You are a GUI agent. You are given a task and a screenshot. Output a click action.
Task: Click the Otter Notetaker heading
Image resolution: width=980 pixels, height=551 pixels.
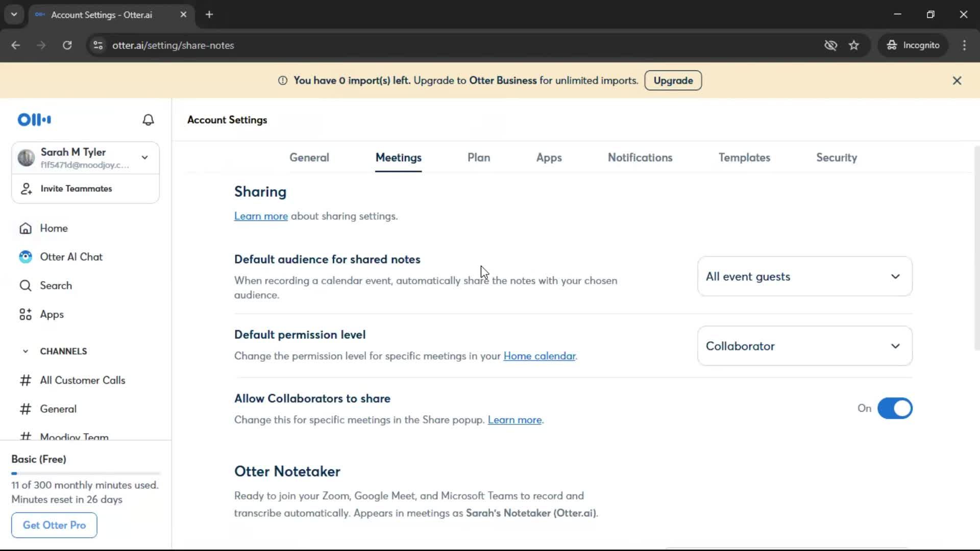point(287,471)
